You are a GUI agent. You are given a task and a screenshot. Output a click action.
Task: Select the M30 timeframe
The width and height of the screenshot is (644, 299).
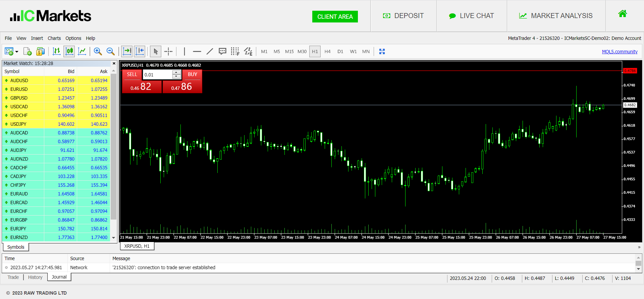(x=302, y=51)
